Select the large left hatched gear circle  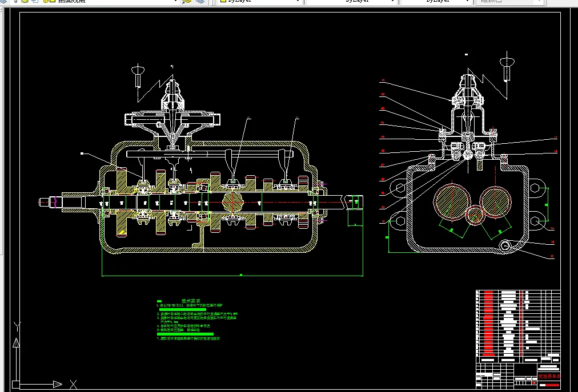pyautogui.click(x=452, y=202)
